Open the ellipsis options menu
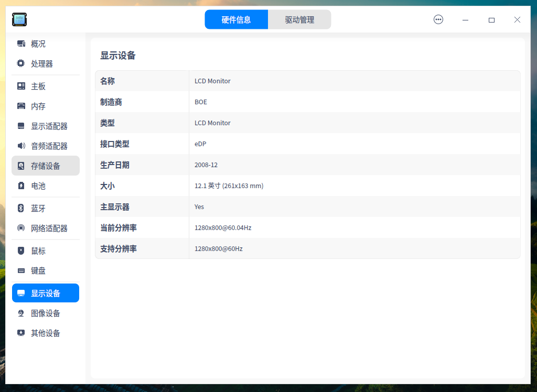This screenshot has height=392, width=537. (x=438, y=19)
